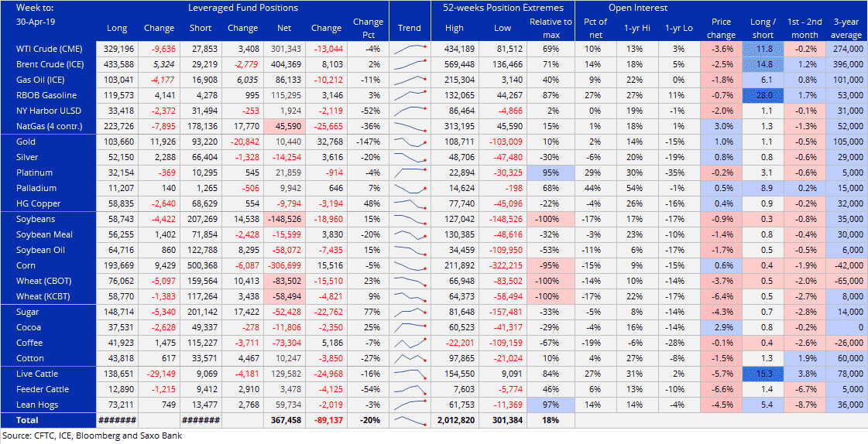Click the 3-year average column header
The width and height of the screenshot is (868, 444).
845,28
